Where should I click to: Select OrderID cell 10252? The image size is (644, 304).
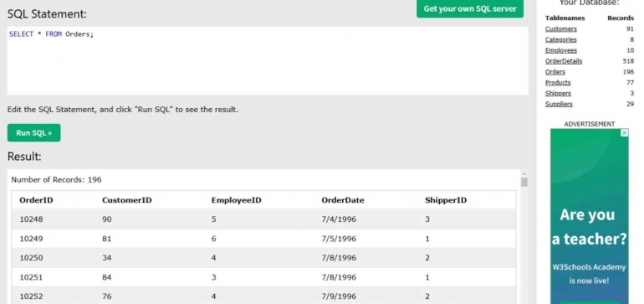click(31, 296)
